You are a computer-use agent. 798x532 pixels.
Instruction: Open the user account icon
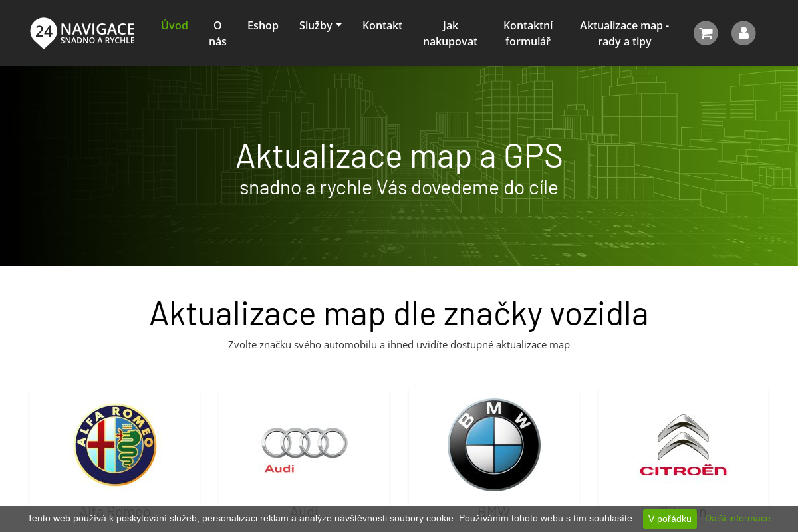point(743,33)
